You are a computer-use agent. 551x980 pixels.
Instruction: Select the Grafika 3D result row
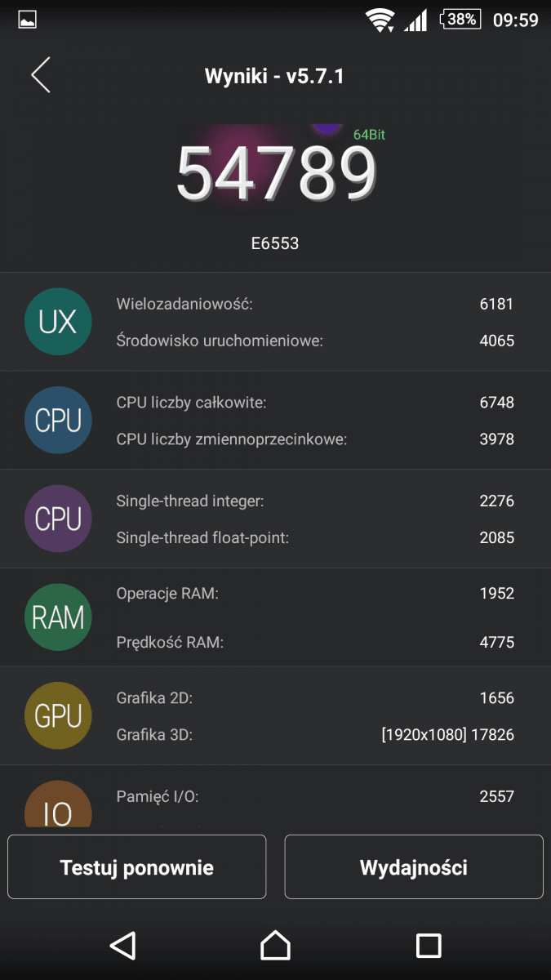click(x=315, y=735)
